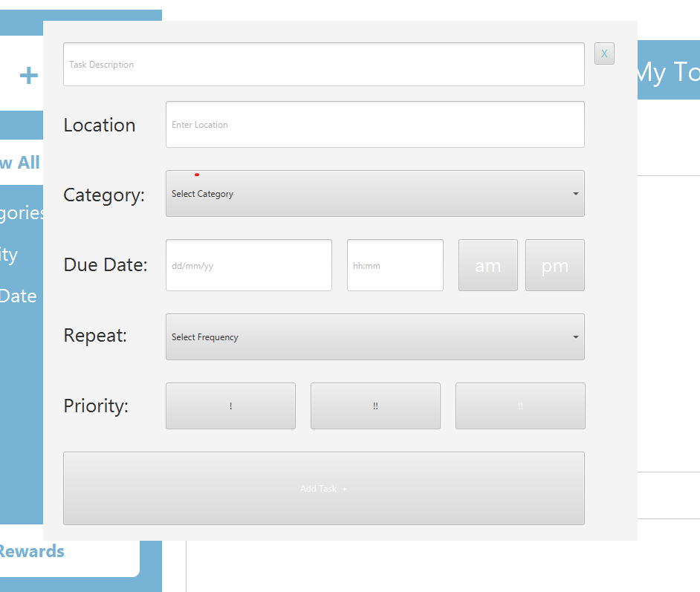Click the dd/mm/yy due date field

coord(248,265)
